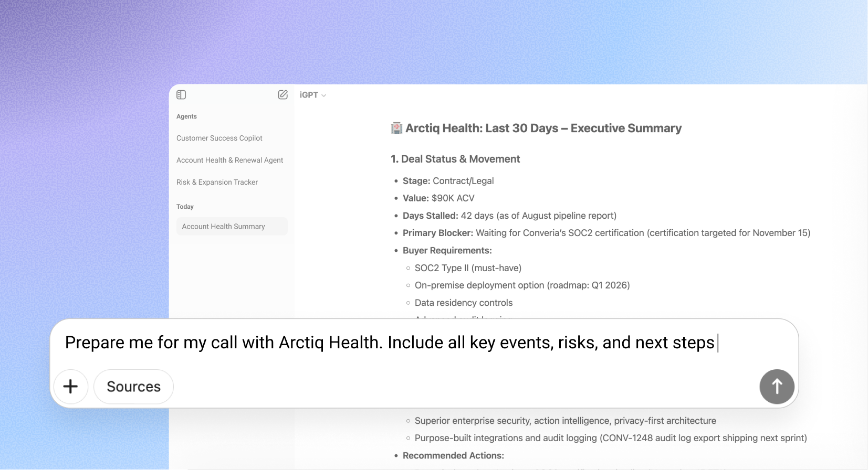Click 'On-premise deployment option' item

(x=522, y=285)
